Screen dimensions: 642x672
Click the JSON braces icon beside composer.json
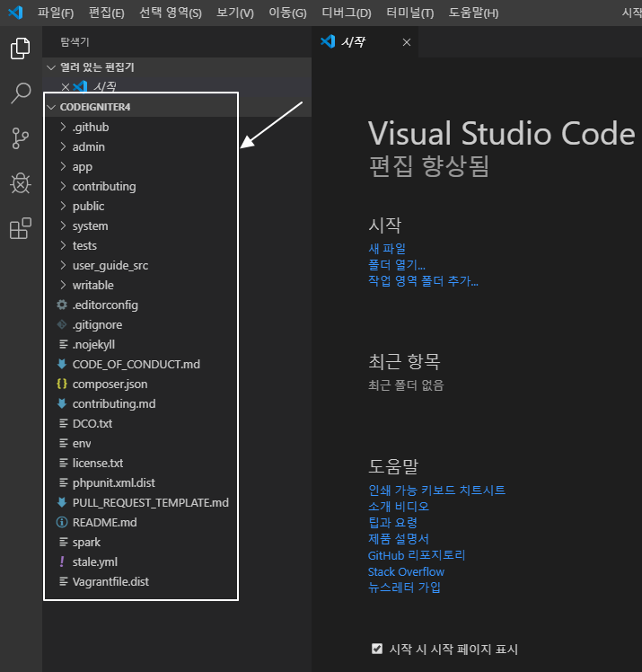point(62,384)
